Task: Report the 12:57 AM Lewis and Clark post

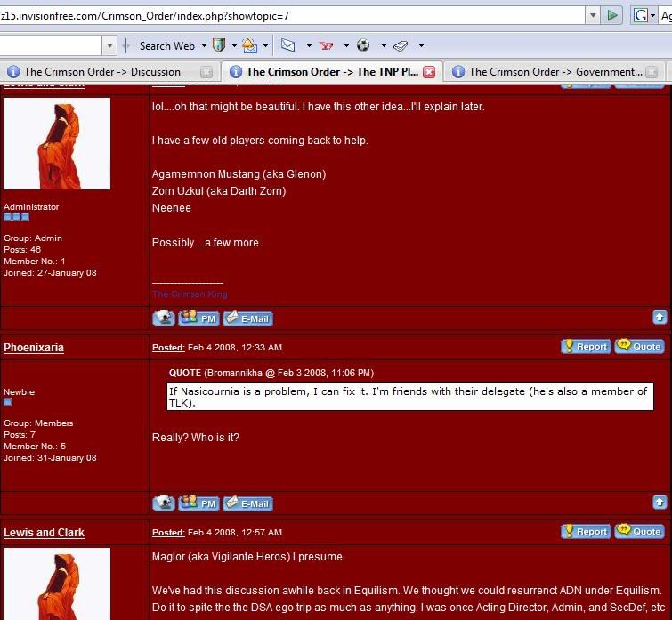Action: 586,531
